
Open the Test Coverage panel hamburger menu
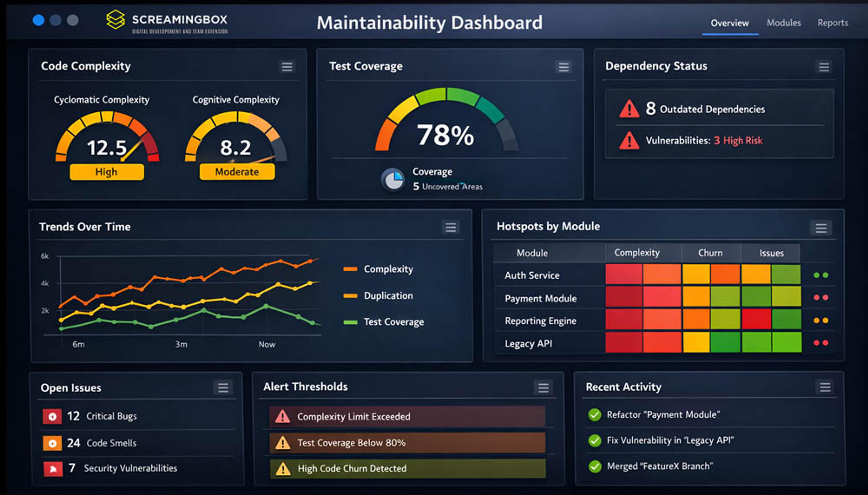(564, 67)
